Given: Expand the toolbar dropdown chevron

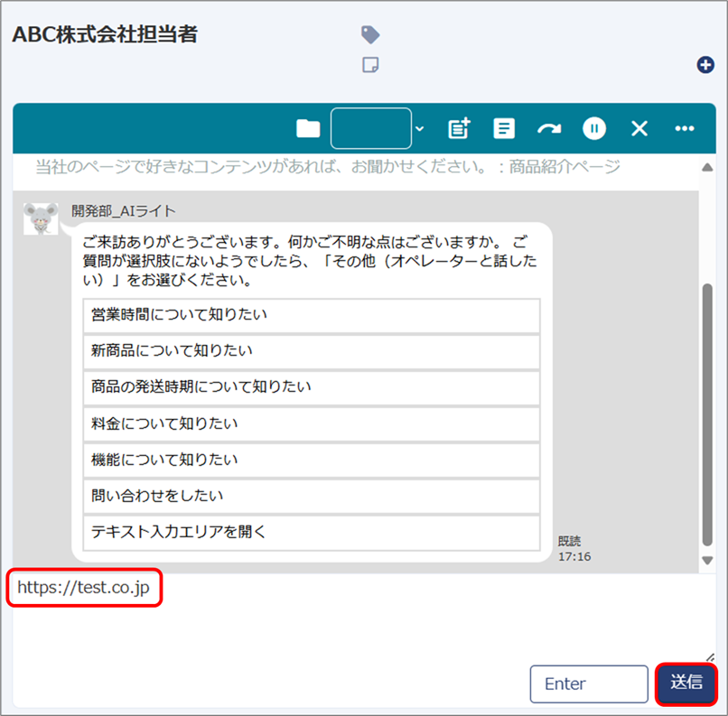Looking at the screenshot, I should pyautogui.click(x=420, y=128).
